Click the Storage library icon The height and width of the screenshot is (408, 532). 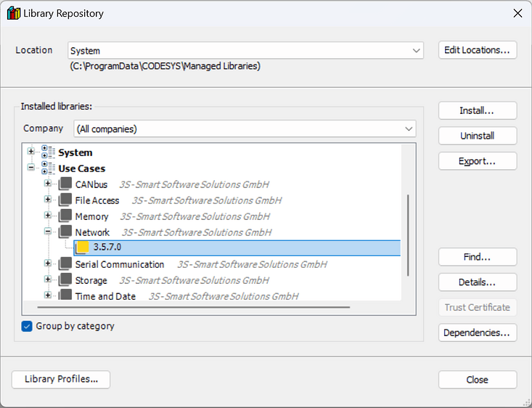click(x=65, y=280)
